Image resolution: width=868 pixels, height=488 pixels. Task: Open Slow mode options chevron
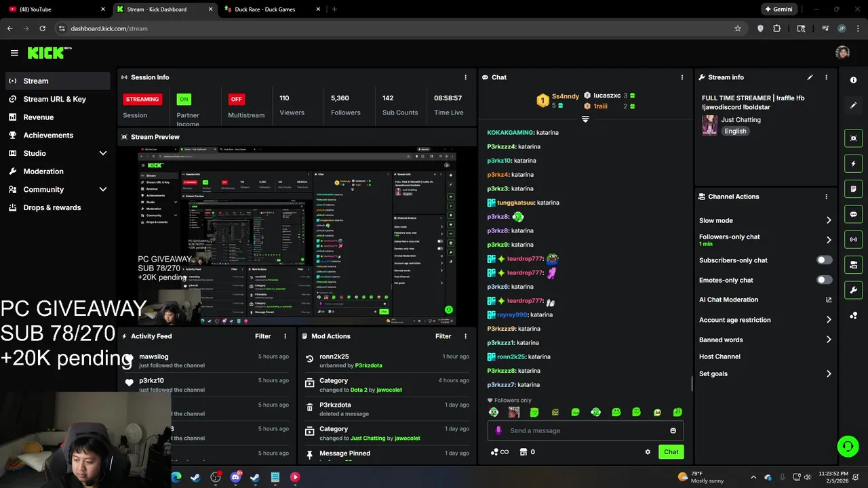829,220
